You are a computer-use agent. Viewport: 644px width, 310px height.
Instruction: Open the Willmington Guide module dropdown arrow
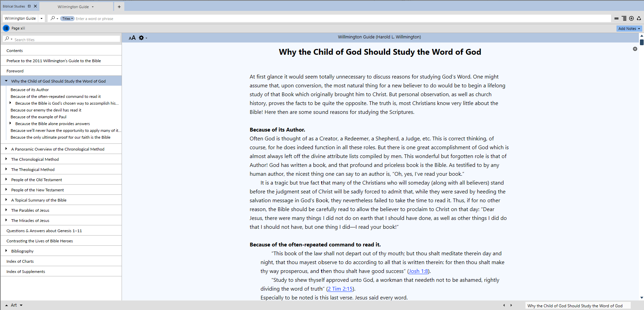(41, 18)
